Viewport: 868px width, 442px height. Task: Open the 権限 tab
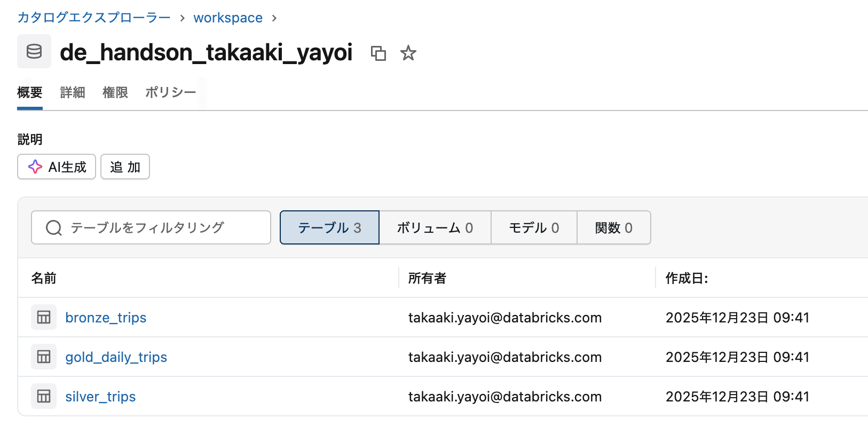tap(115, 92)
